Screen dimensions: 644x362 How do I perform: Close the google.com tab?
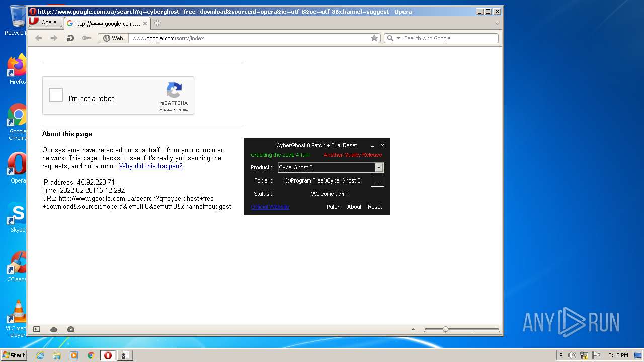coord(145,23)
